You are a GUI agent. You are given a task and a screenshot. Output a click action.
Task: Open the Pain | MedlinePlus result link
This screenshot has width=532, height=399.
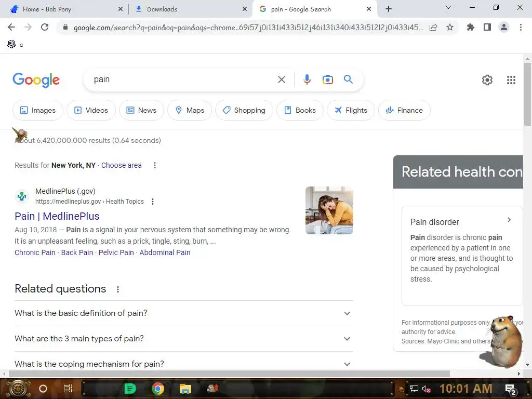57,216
